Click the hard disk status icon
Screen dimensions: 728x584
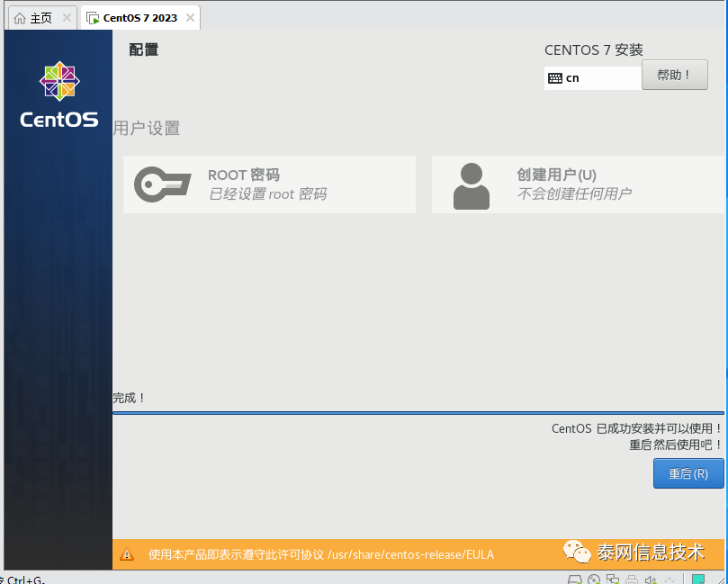[x=574, y=580]
